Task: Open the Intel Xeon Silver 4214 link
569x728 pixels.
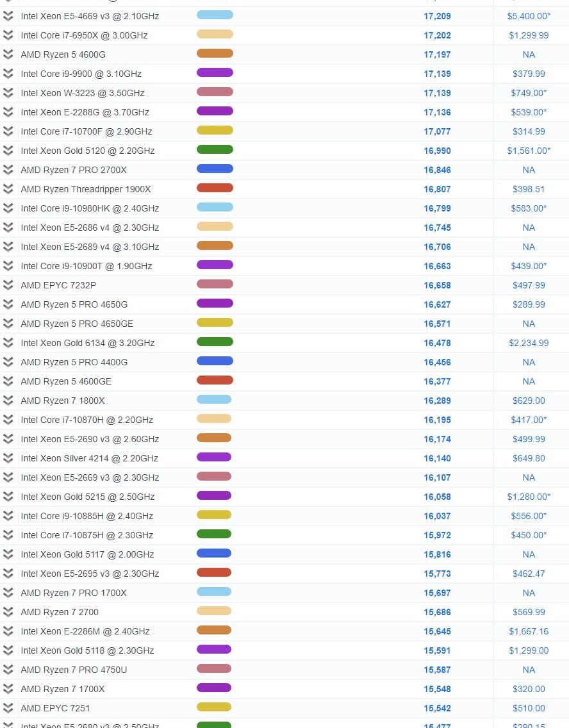Action: click(x=89, y=458)
